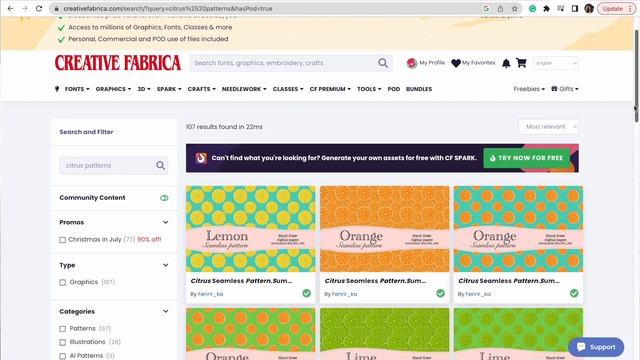The image size is (640, 360).
Task: Click the browser forward arrow
Action: click(24, 8)
